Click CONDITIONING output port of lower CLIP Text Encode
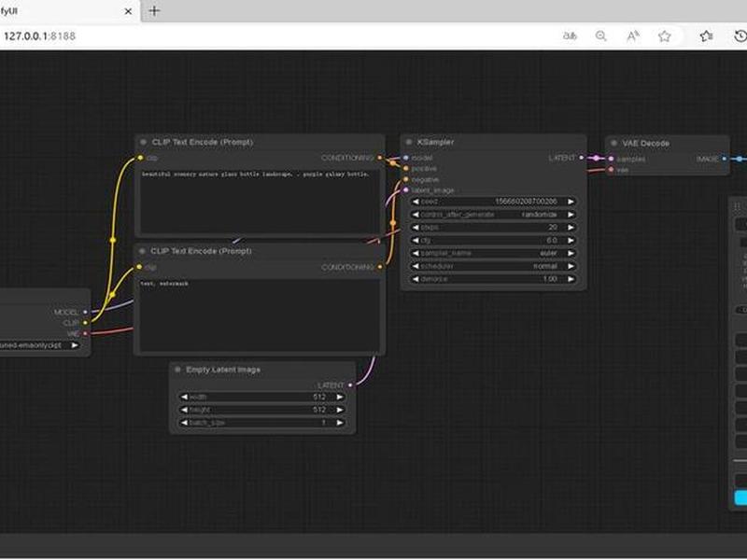Viewport: 747px width, 560px height. [x=380, y=267]
